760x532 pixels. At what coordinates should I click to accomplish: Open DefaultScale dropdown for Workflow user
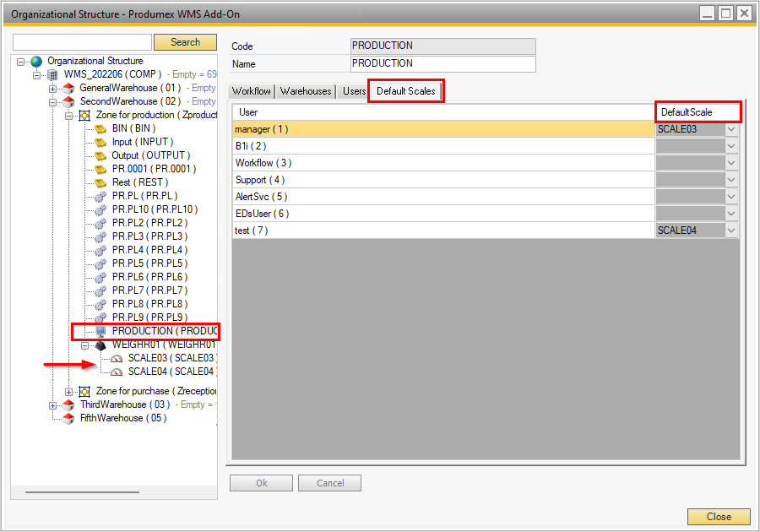pos(731,163)
